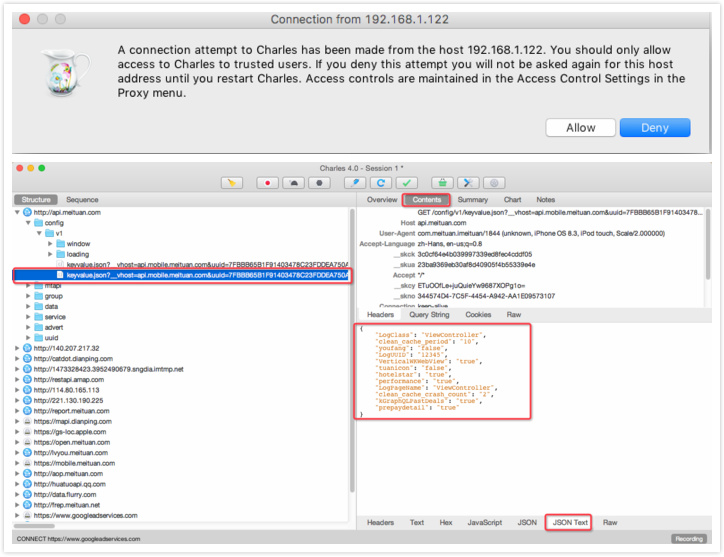Click the validate checkmark icon
This screenshot has height=557, width=724.
pyautogui.click(x=407, y=183)
